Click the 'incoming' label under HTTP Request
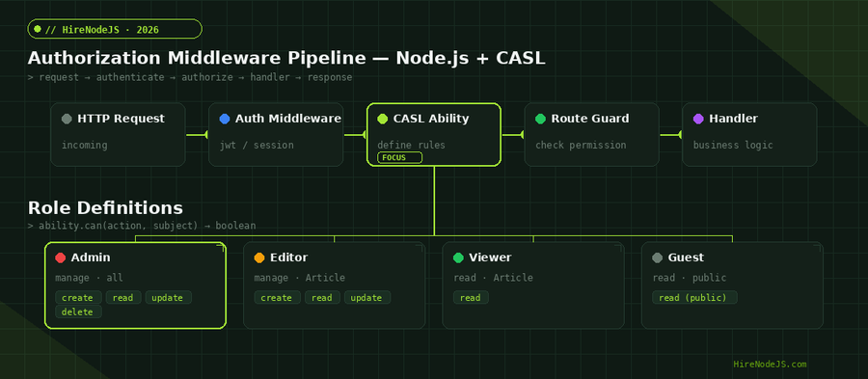Image resolution: width=868 pixels, height=379 pixels. tap(84, 146)
